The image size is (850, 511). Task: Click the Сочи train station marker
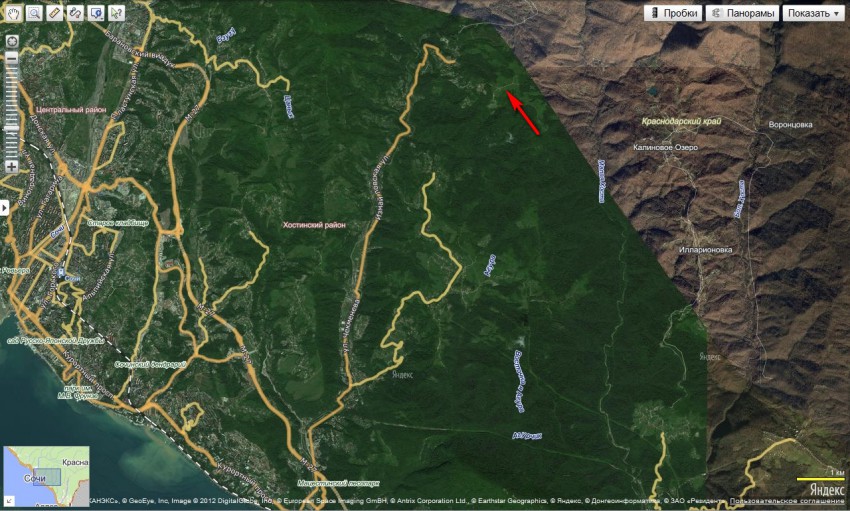[x=63, y=272]
